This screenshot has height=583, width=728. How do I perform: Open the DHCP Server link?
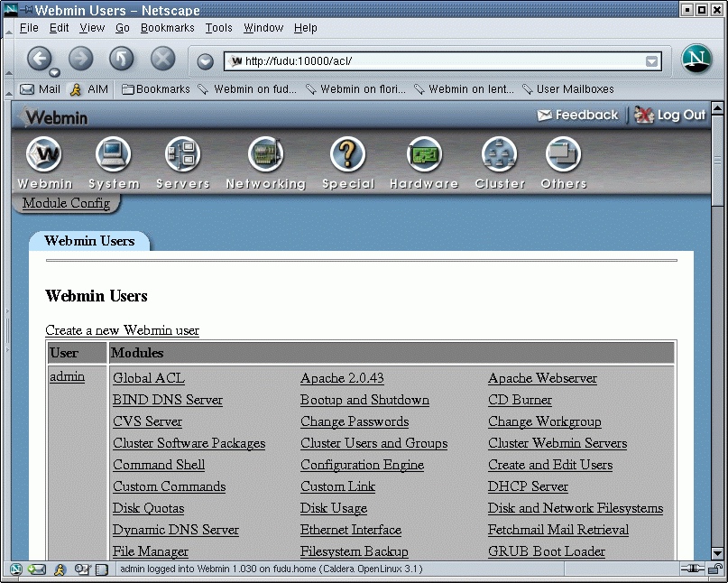click(x=528, y=486)
